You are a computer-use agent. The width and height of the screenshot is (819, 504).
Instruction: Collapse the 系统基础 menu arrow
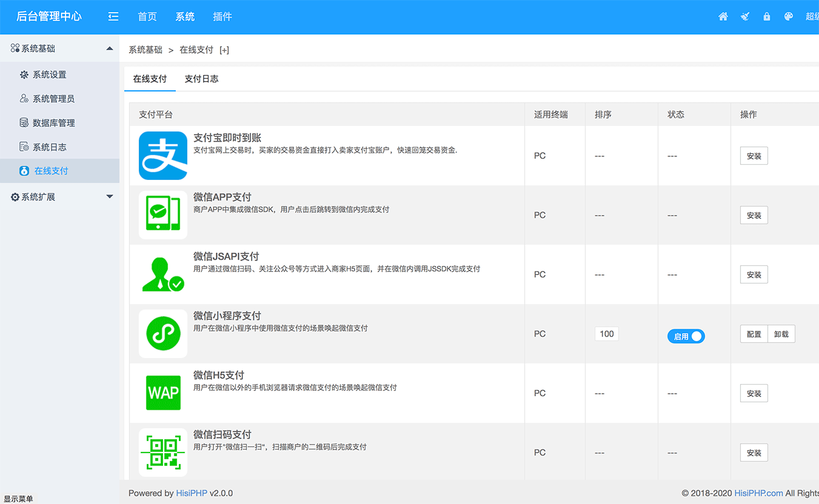(110, 48)
